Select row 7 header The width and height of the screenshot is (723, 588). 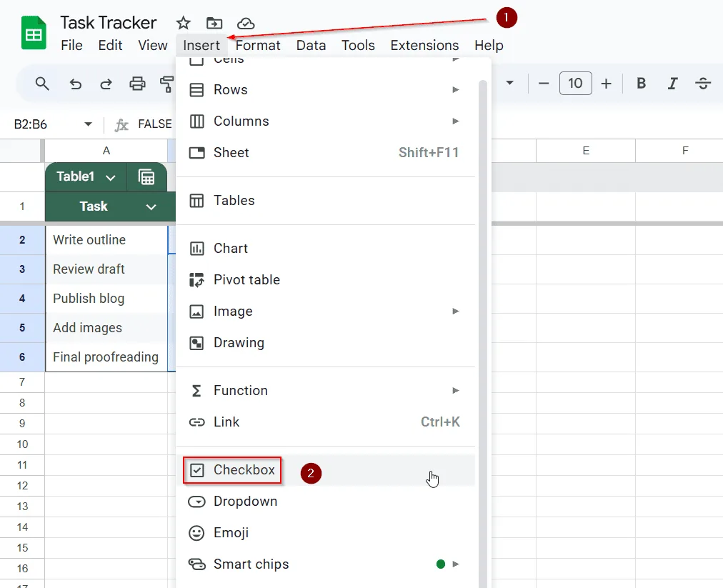(x=22, y=382)
